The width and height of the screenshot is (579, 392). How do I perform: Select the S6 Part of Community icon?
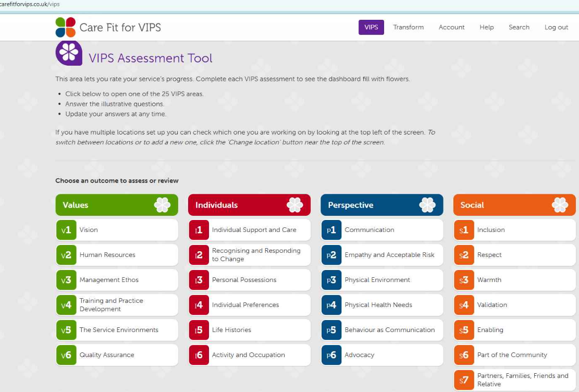pos(464,355)
